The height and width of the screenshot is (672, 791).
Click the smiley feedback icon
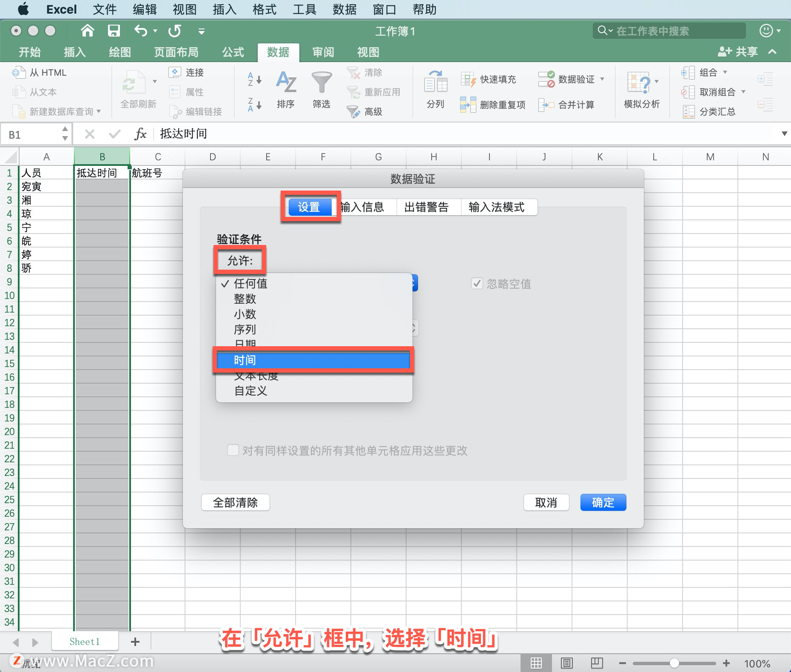[x=766, y=31]
